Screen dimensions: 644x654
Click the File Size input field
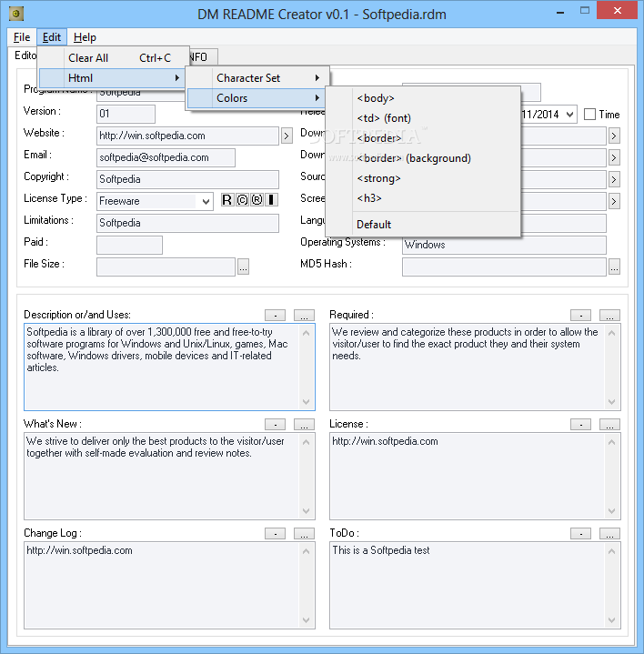tap(166, 267)
